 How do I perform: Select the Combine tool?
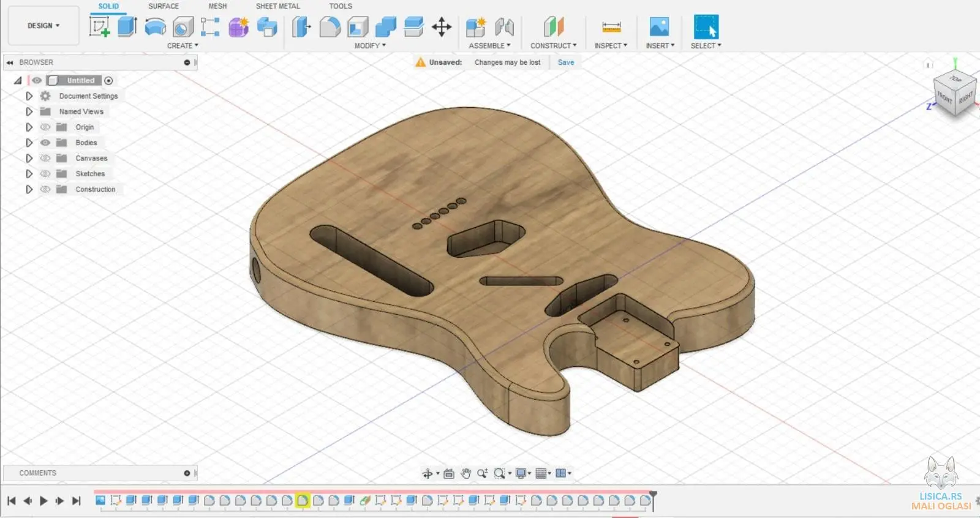385,27
